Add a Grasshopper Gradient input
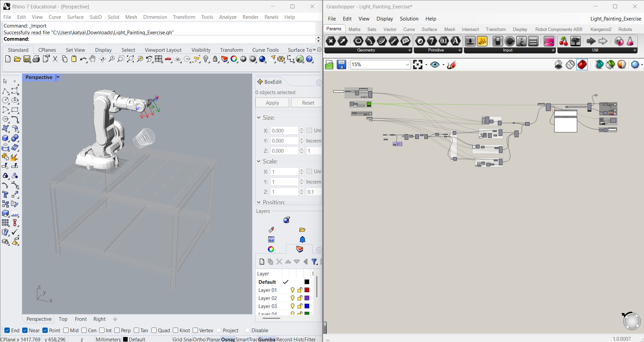644x342 pixels. pos(549,41)
